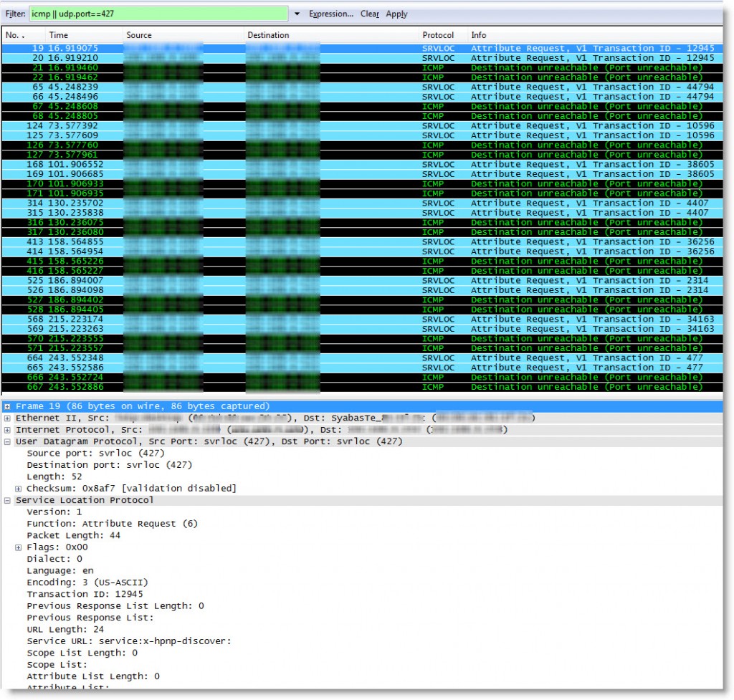Screen dimensions: 734x700
Task: Collapse the User Datagram Protocol node
Action: pos(7,442)
